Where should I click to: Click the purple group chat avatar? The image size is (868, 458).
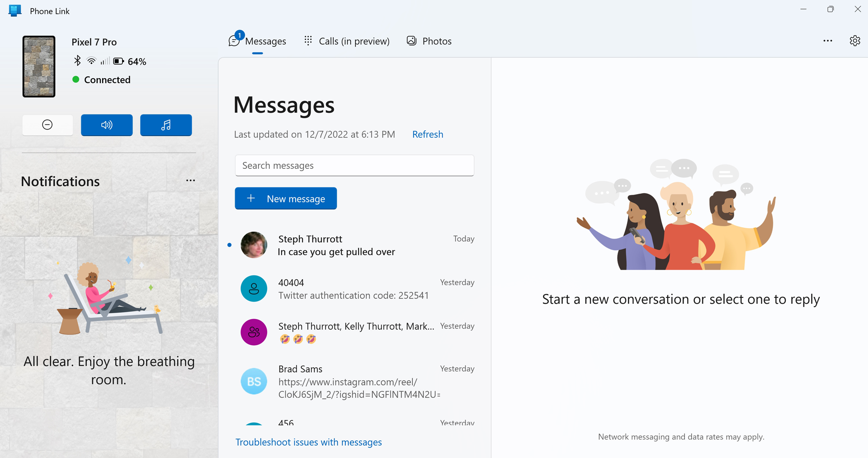click(x=254, y=332)
